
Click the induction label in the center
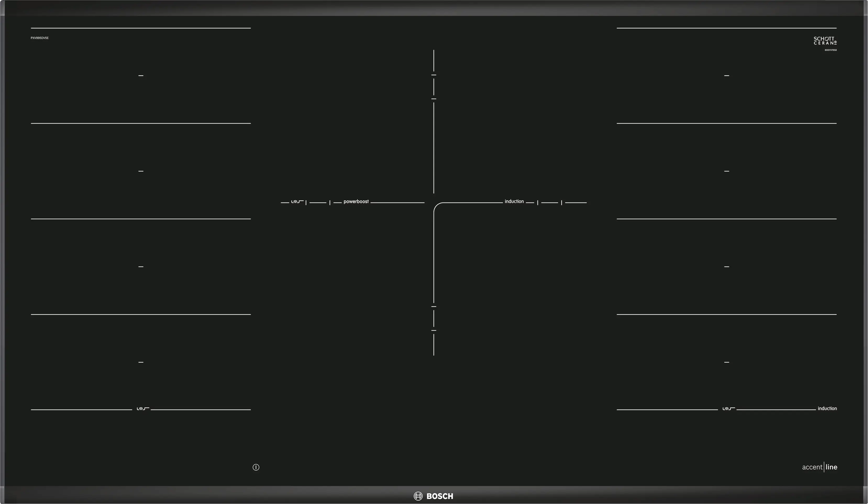(514, 201)
